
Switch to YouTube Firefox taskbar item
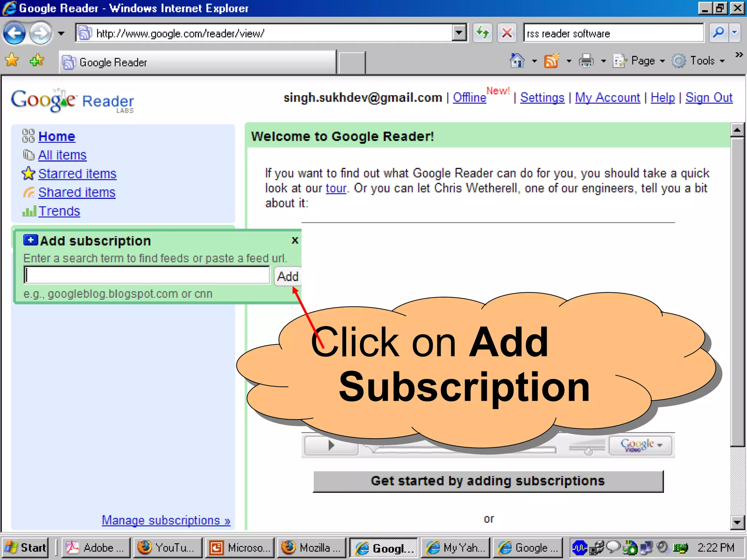[167, 548]
